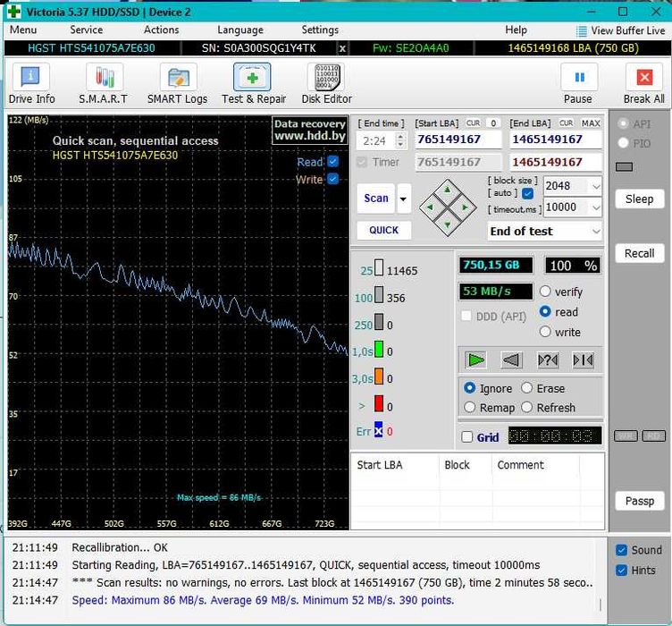Screen dimensions: 672x626
Task: Click the QUICK scan button
Action: 383,230
